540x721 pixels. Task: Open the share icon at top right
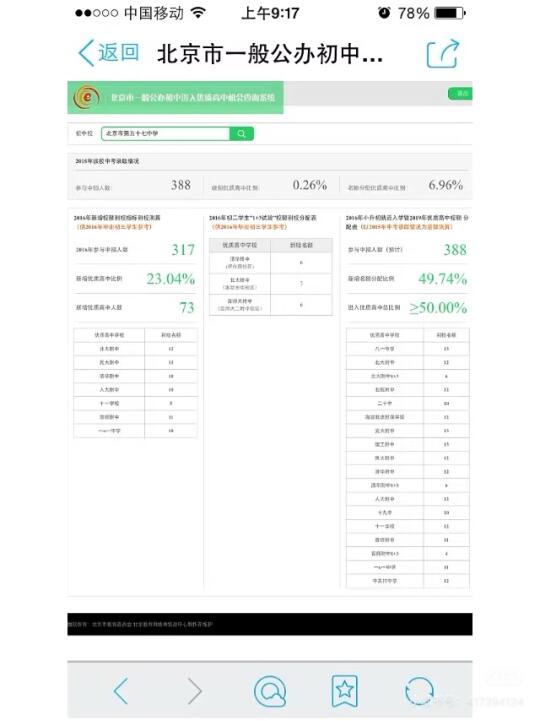pyautogui.click(x=442, y=54)
